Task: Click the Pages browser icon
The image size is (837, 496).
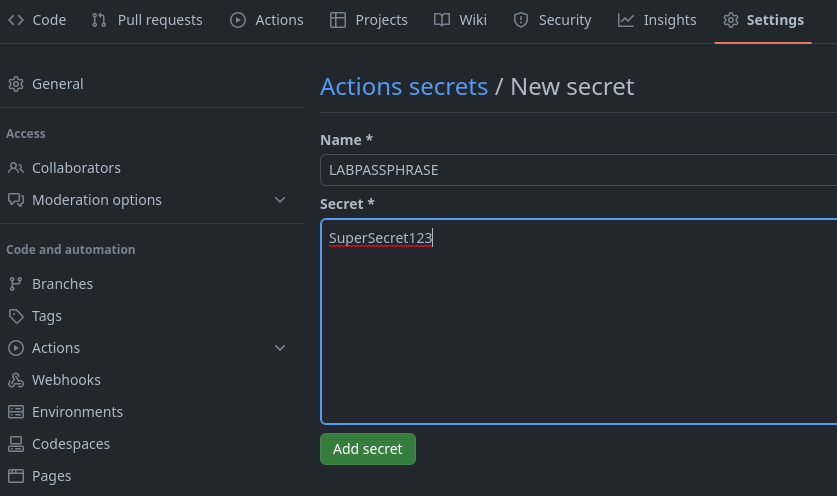Action: (x=15, y=476)
